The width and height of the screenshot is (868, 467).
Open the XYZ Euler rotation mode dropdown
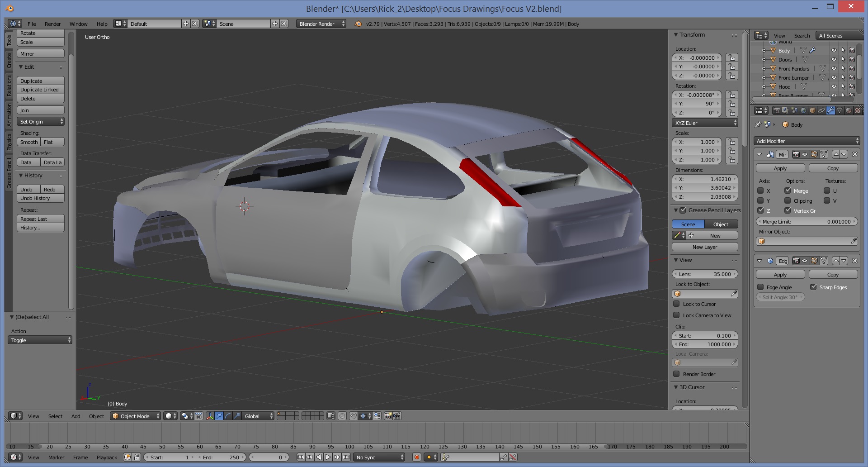[705, 123]
